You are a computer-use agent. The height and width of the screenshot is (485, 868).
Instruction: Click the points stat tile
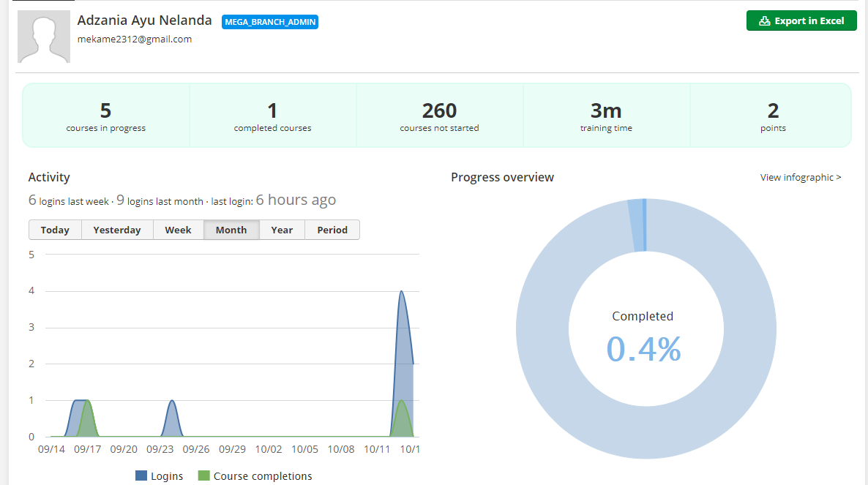[773, 116]
